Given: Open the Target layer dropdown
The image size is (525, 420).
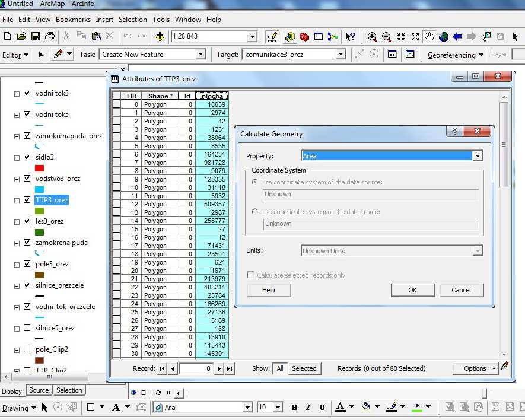Looking at the screenshot, I should (x=341, y=54).
